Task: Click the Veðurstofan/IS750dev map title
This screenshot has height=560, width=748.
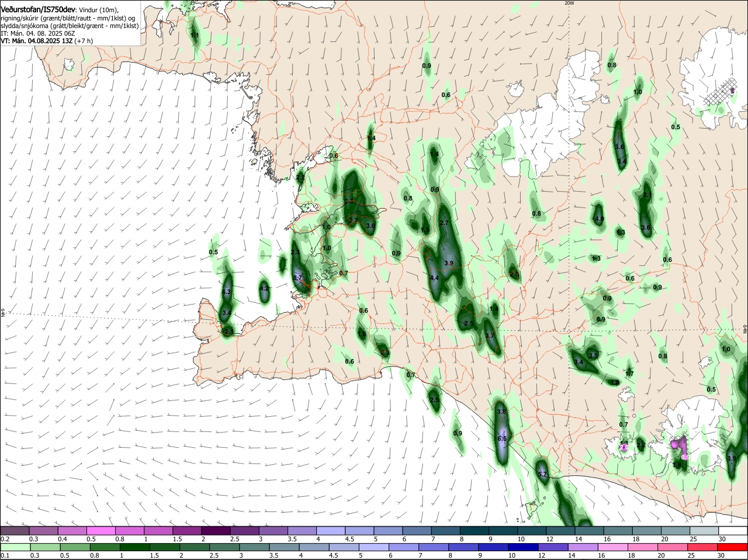Action: [x=39, y=9]
